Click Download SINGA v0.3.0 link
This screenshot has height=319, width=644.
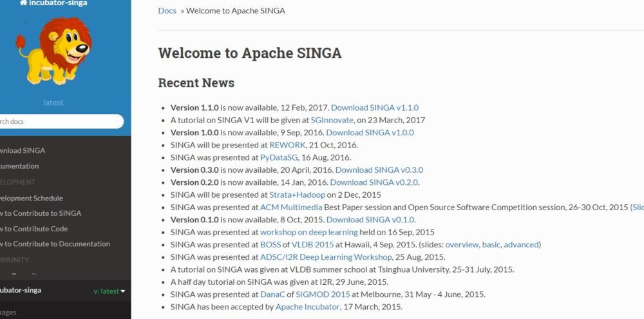(379, 170)
